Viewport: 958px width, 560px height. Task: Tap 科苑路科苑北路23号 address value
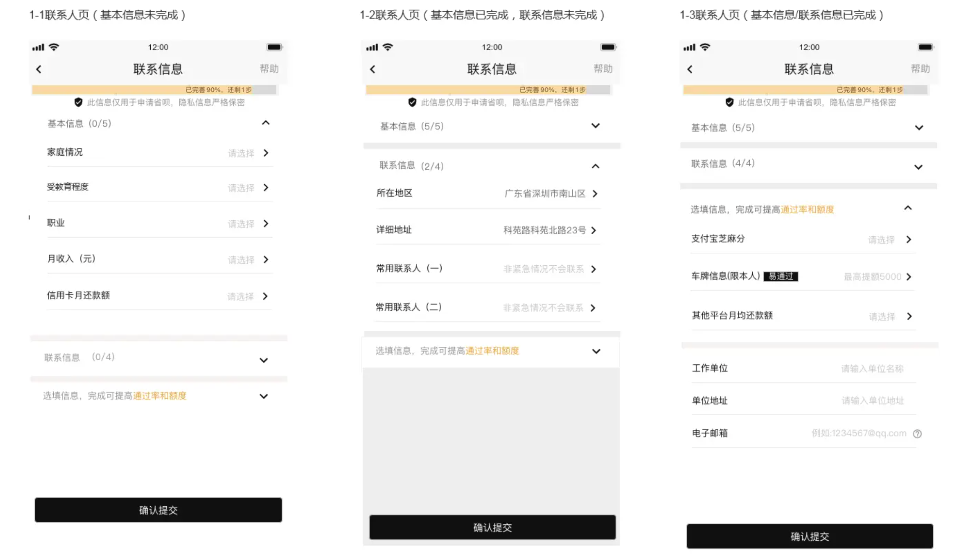tap(544, 230)
